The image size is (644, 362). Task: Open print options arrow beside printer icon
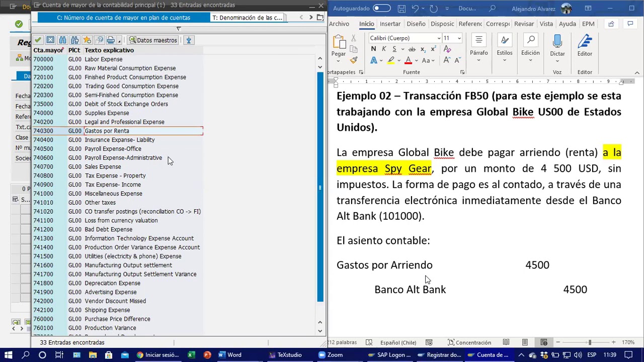pos(118,40)
